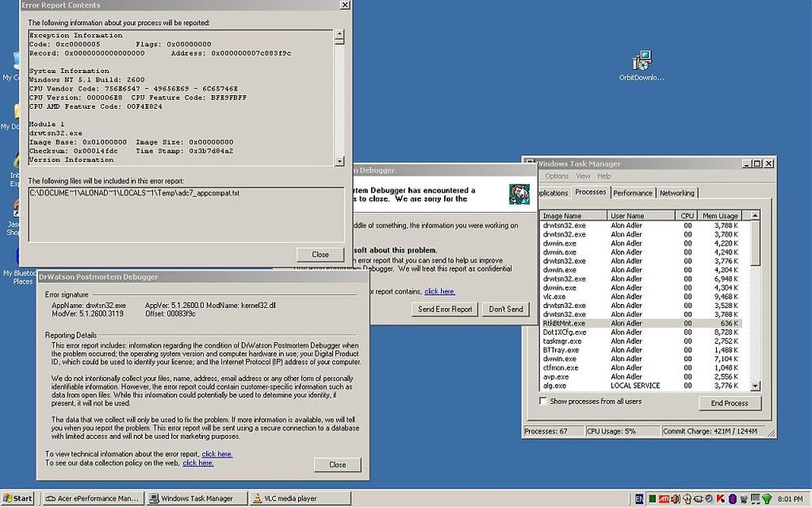
Task: Click the Task Manager process list scroll down arrow
Action: (x=755, y=386)
